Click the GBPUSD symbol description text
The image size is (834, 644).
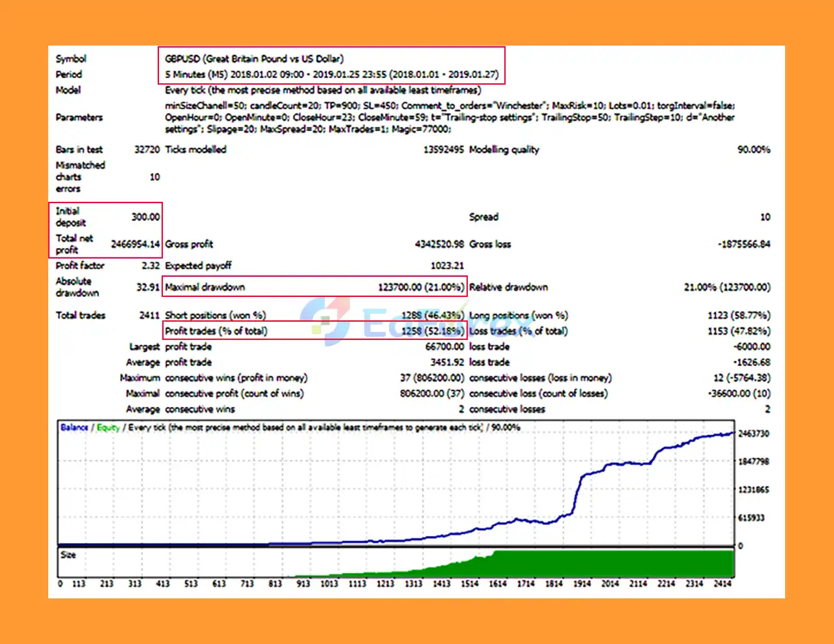pos(254,59)
